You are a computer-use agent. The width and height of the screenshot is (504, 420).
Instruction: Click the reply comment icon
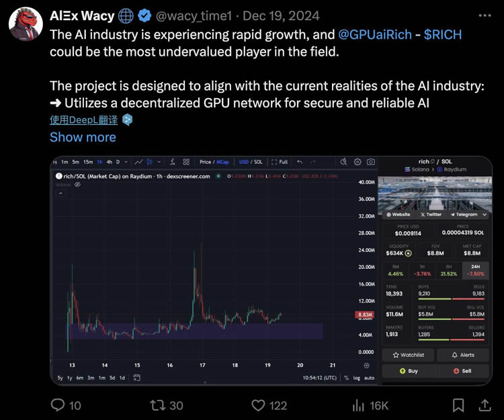pos(58,405)
